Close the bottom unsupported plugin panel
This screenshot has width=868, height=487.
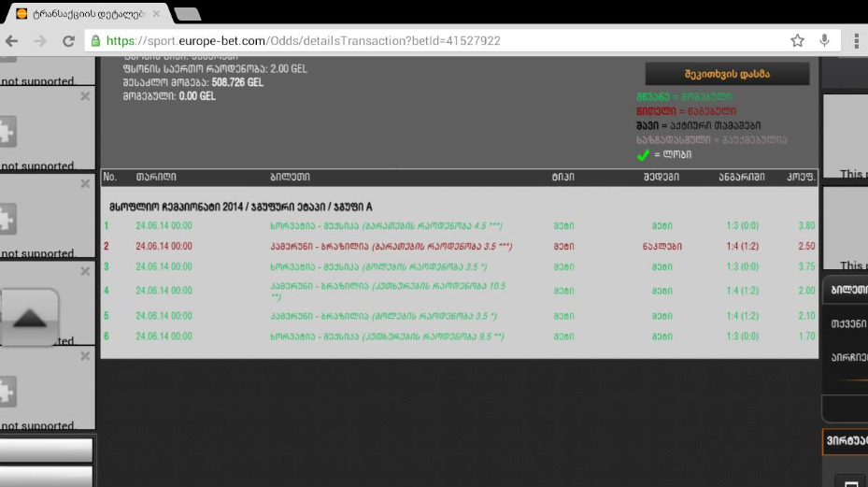(x=85, y=356)
